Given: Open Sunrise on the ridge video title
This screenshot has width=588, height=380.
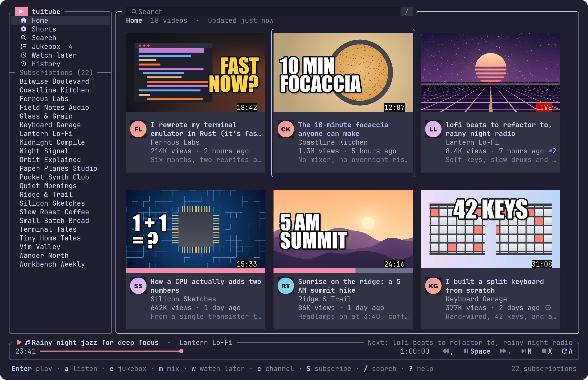Looking at the screenshot, I should point(349,286).
